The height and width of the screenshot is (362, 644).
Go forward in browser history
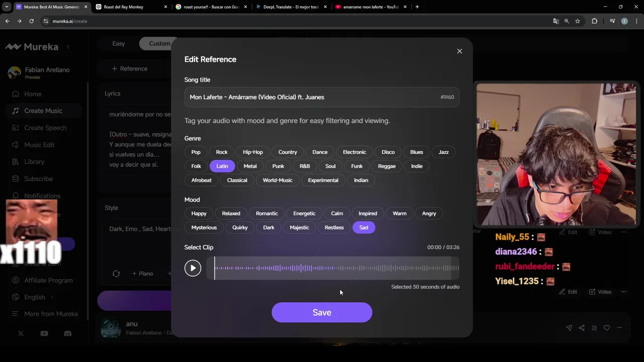pos(19,21)
